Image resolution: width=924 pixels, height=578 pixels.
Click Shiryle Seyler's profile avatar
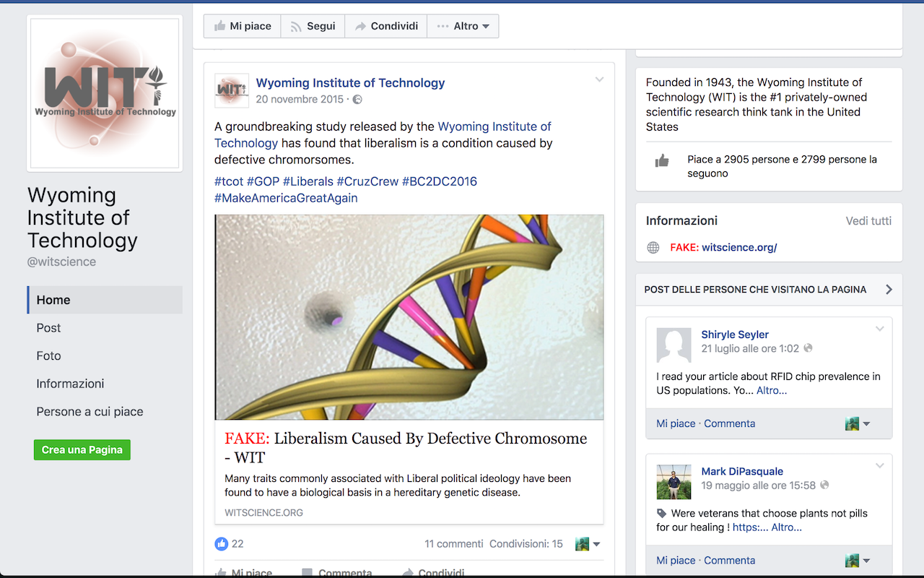point(674,345)
